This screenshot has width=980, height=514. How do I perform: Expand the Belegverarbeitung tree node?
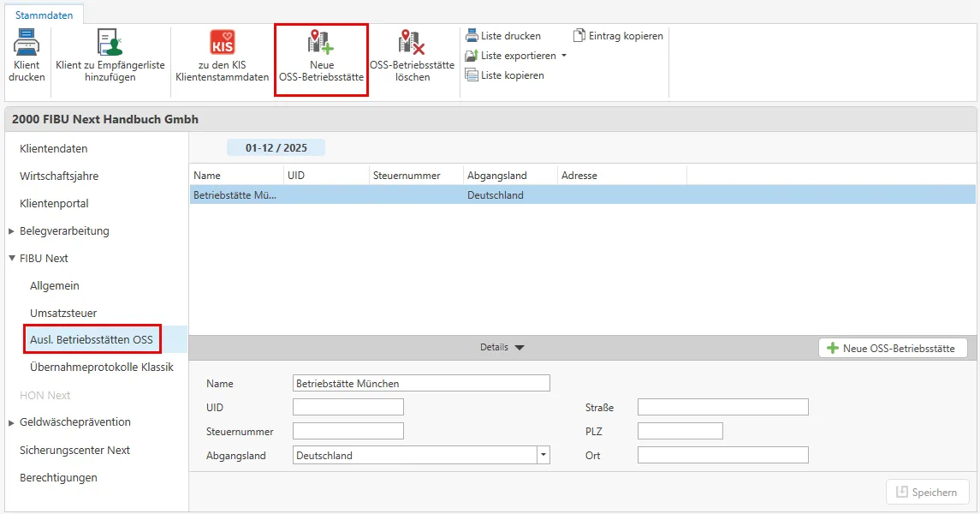click(11, 231)
